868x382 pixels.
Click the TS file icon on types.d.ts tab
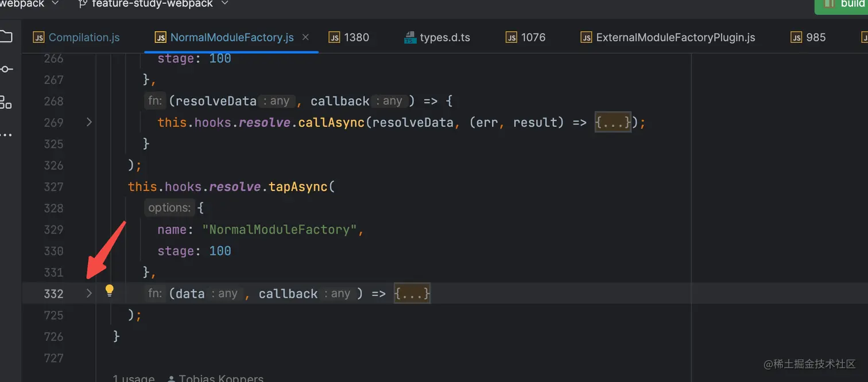pyautogui.click(x=410, y=37)
